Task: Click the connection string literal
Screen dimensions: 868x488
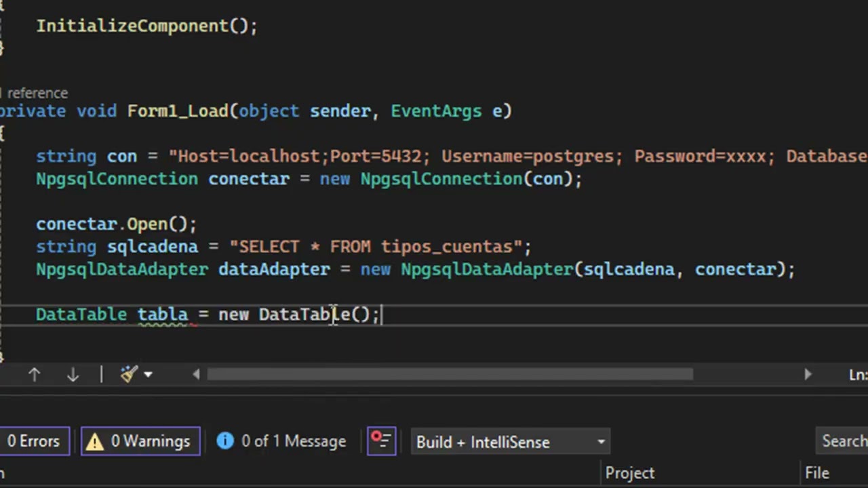Action: click(x=517, y=157)
